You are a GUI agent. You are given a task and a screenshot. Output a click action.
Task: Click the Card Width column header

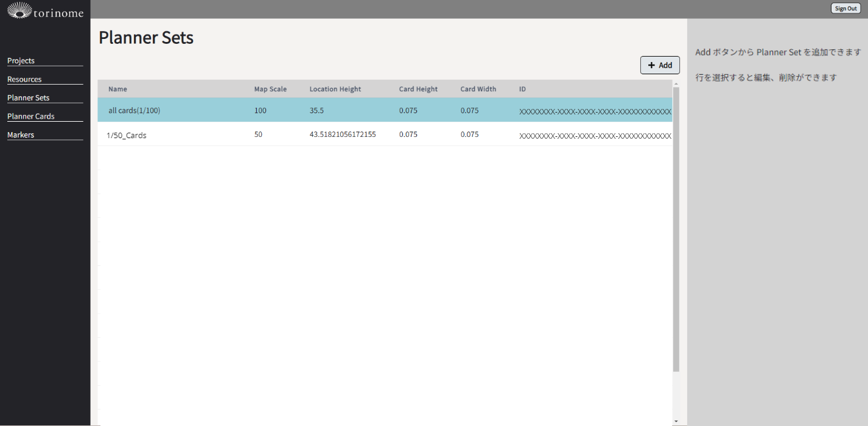pos(478,89)
